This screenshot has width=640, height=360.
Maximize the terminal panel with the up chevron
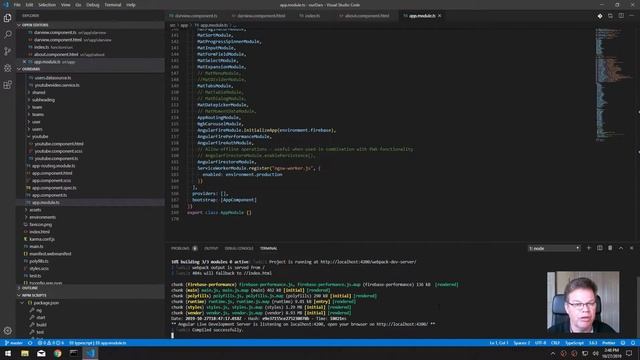tap(621, 248)
